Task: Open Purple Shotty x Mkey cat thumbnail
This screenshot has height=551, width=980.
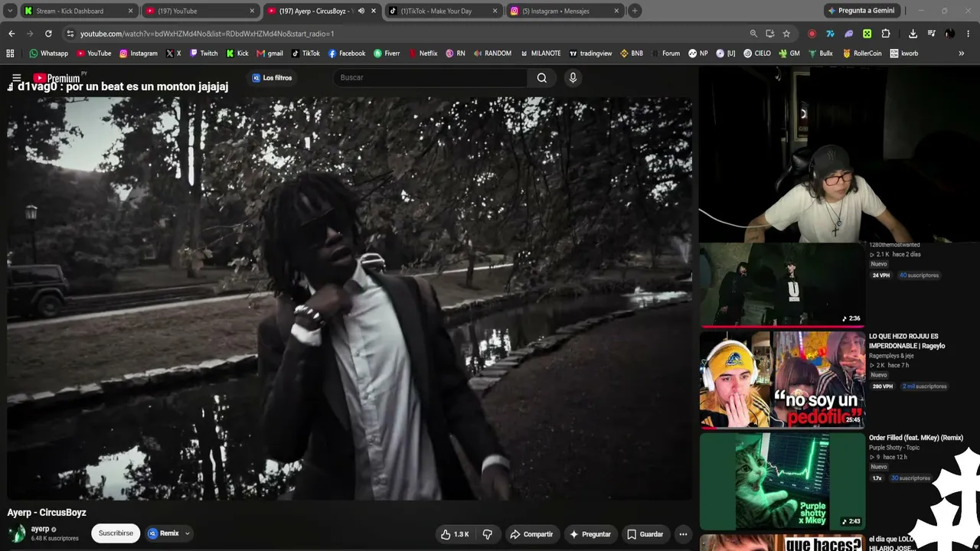Action: (x=782, y=481)
